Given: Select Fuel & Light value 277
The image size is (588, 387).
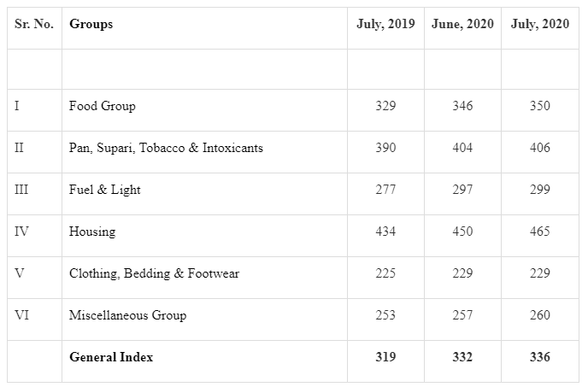Looking at the screenshot, I should [x=385, y=190].
